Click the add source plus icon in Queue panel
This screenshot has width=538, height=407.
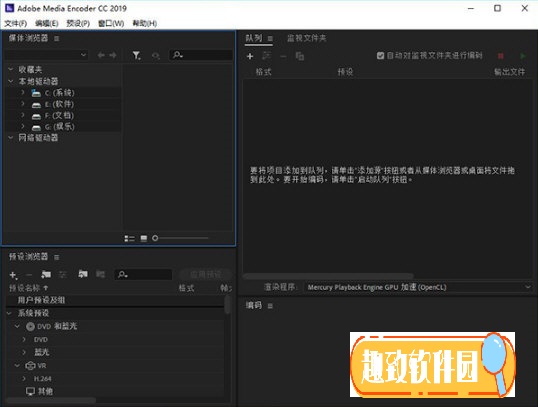250,56
